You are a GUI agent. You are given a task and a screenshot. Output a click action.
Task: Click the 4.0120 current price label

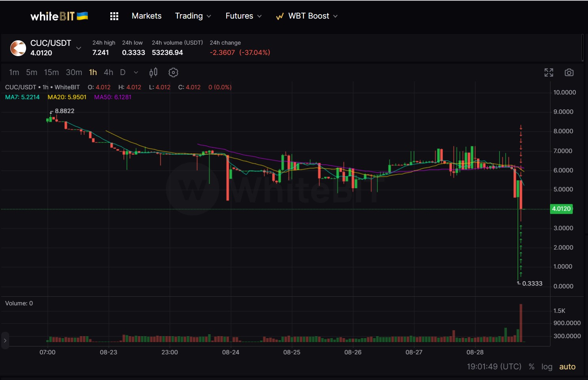(x=561, y=209)
